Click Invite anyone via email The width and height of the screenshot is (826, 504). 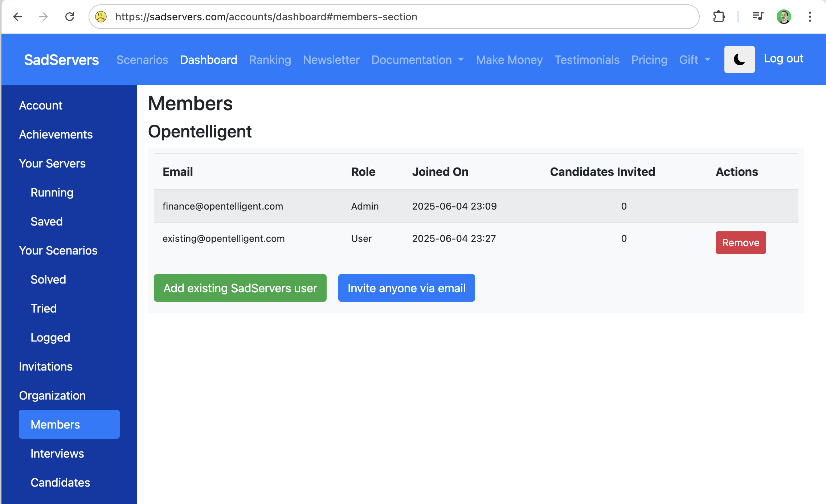coord(406,288)
